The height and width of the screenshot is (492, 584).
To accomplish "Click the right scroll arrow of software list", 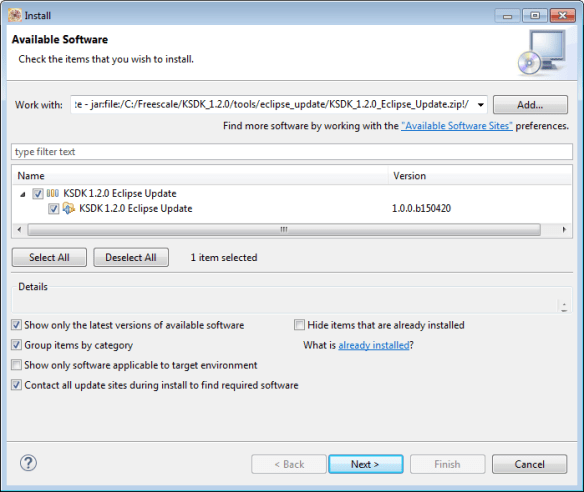I will [564, 229].
